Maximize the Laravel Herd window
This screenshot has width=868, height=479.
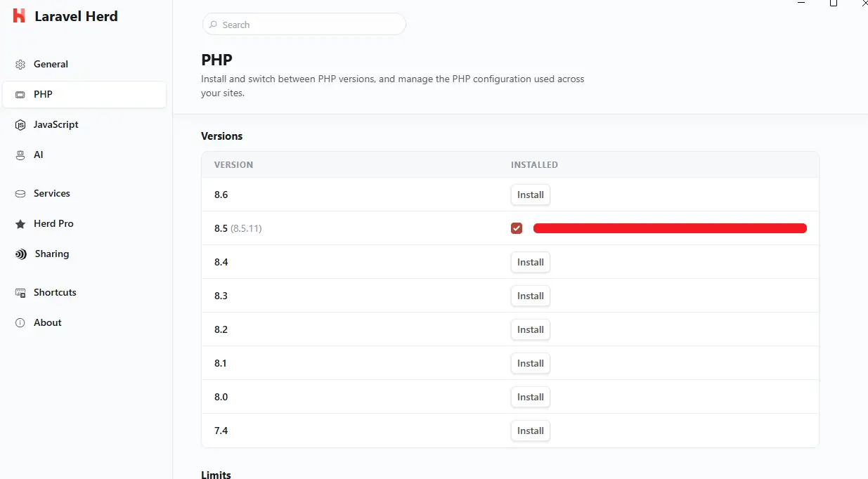pyautogui.click(x=834, y=4)
